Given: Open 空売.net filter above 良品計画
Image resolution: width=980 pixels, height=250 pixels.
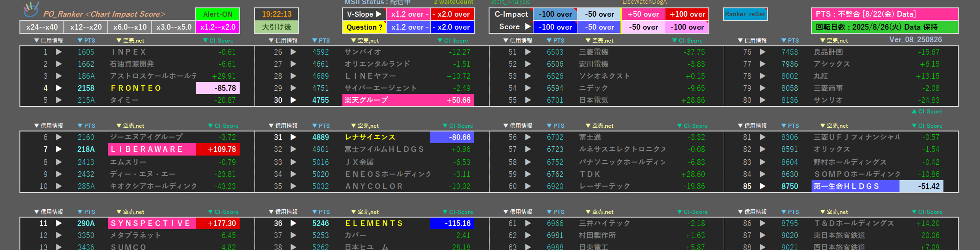Looking at the screenshot, I should [834, 41].
